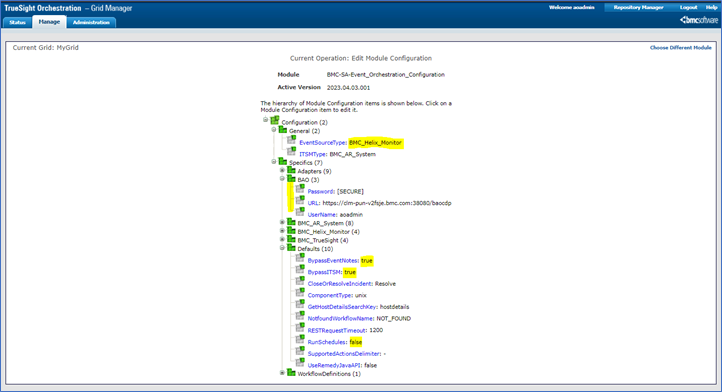Click the General folder icon
The width and height of the screenshot is (722, 392).
coord(283,130)
